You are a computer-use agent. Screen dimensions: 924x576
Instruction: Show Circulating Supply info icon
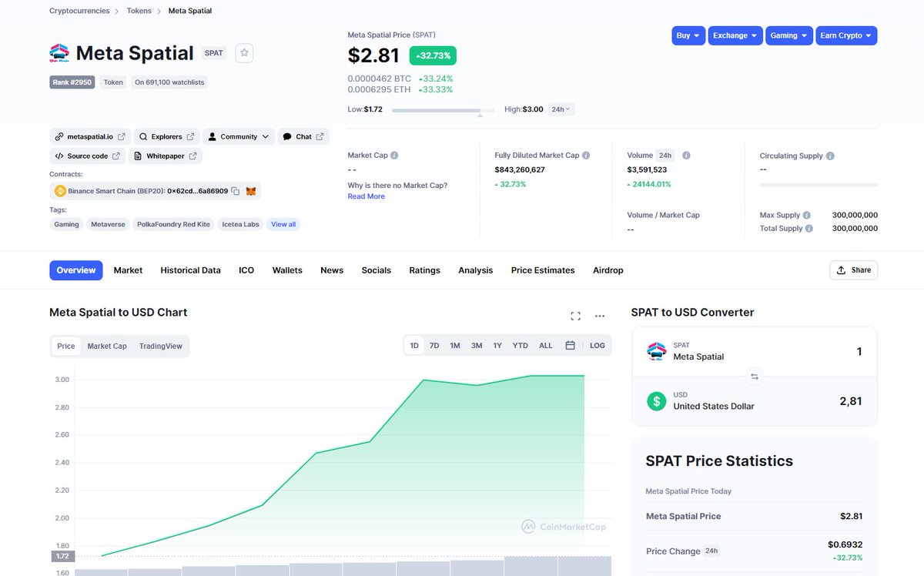[x=830, y=156]
